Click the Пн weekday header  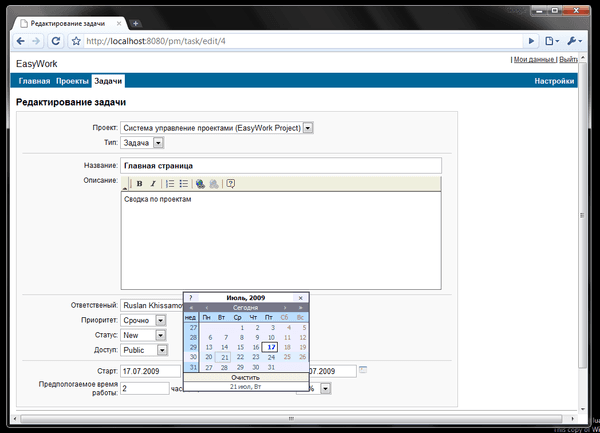pos(207,317)
